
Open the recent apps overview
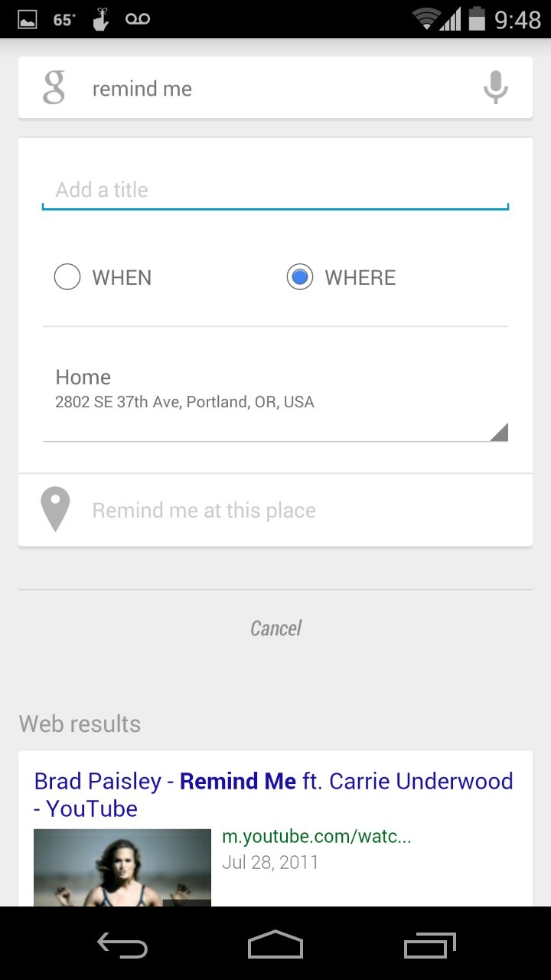coord(429,946)
